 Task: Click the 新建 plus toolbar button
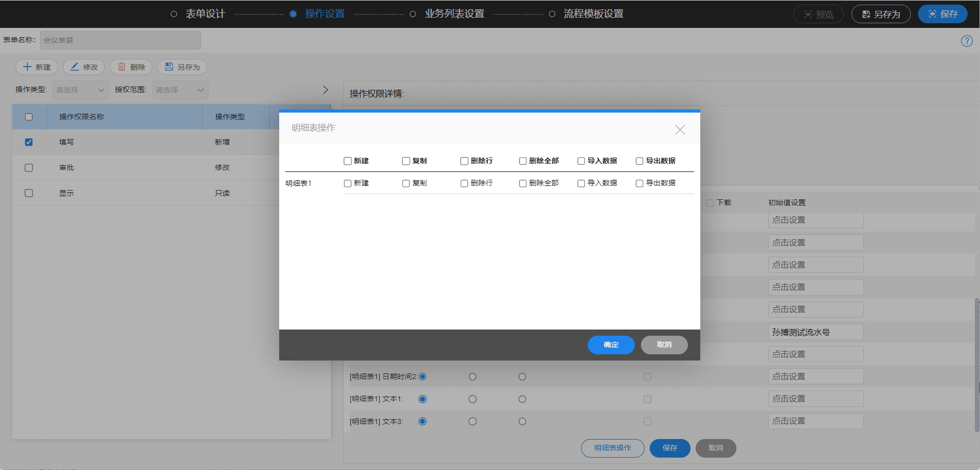[37, 67]
